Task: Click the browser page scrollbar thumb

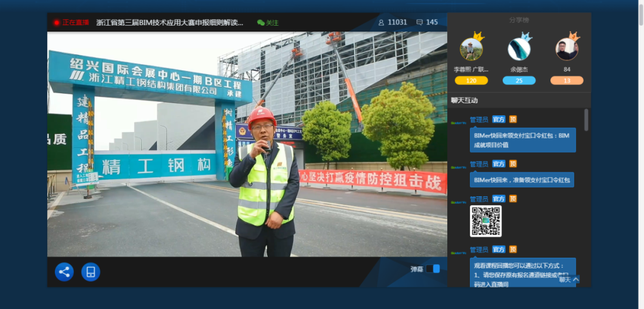Action: [x=640, y=14]
